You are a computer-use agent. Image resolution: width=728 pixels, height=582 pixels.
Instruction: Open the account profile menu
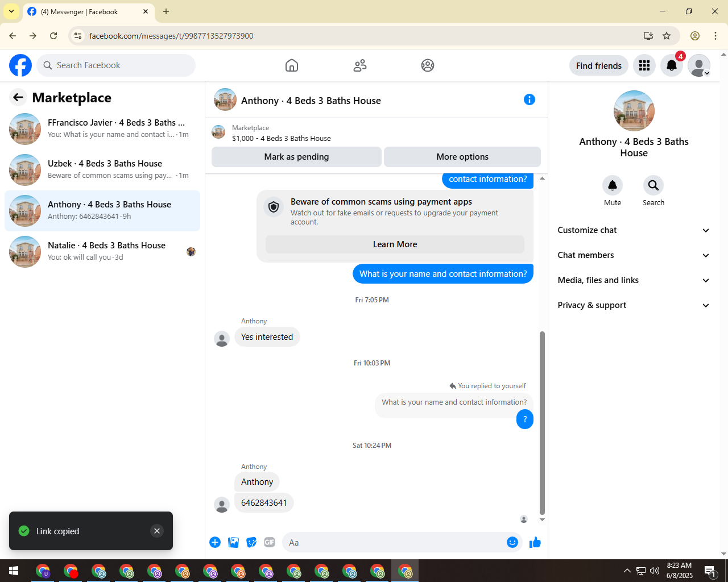pos(699,66)
